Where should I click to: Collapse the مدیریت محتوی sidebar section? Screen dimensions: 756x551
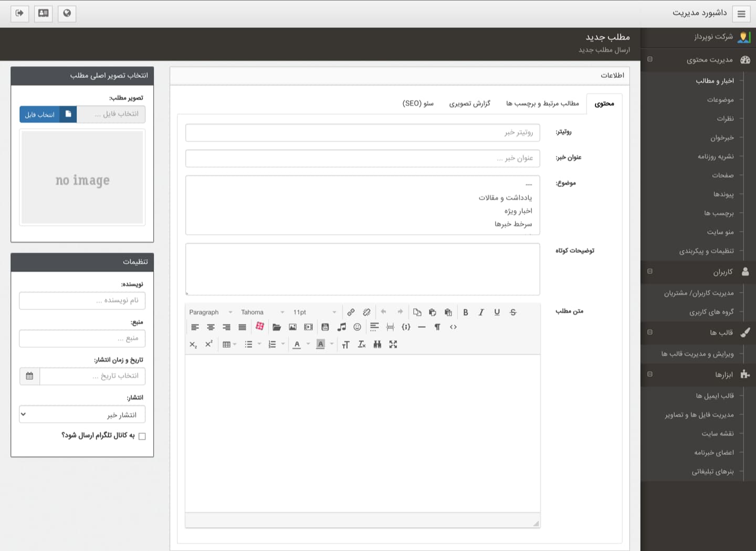pyautogui.click(x=650, y=59)
